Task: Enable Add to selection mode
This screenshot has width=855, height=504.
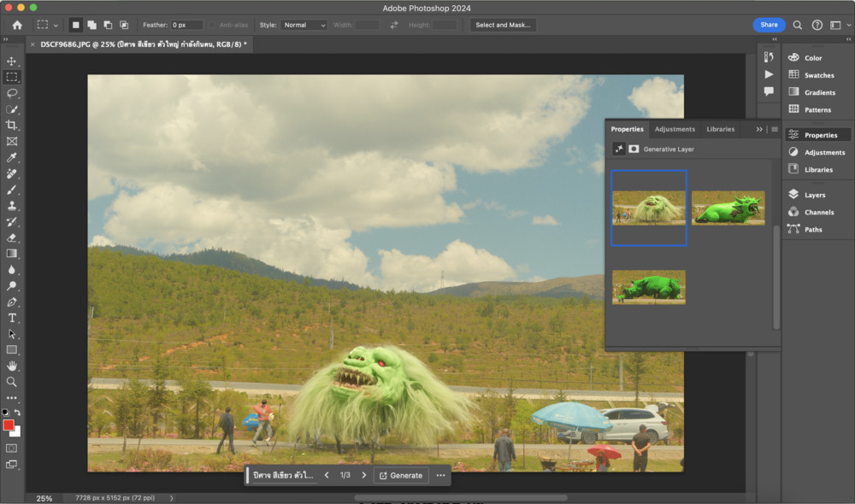Action: (x=91, y=26)
